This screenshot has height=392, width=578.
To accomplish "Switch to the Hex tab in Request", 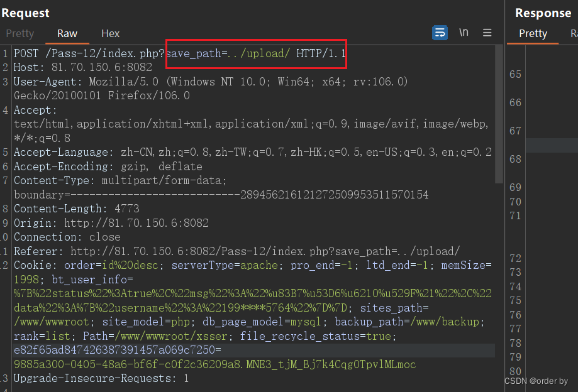I will click(109, 33).
